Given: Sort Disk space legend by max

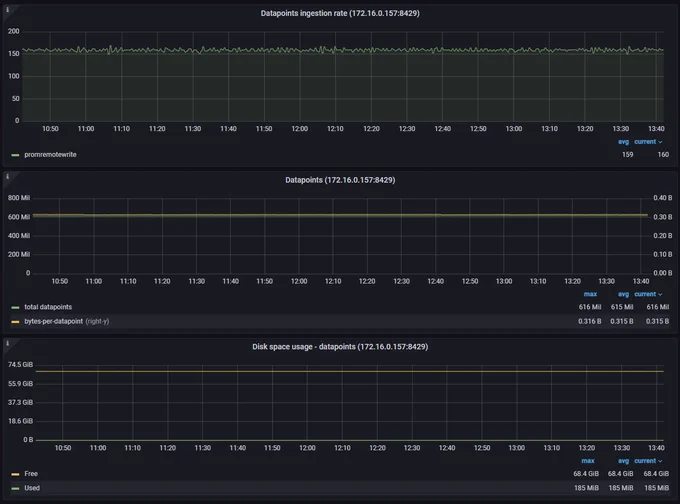Looking at the screenshot, I should (x=588, y=461).
